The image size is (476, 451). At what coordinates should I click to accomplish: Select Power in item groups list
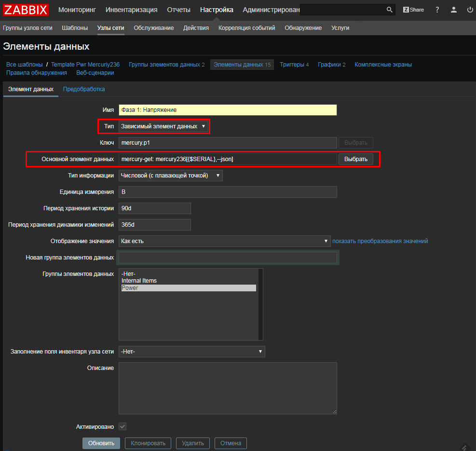tap(189, 288)
